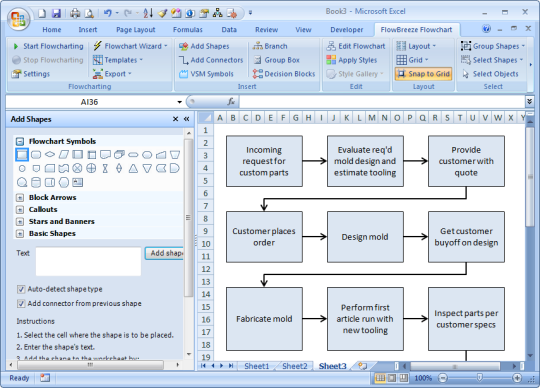Close the Add Shapes pane

[x=175, y=119]
